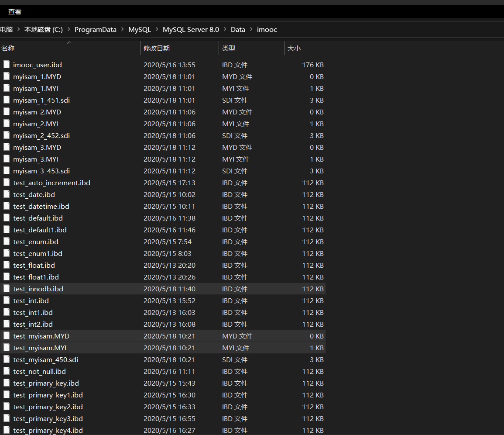This screenshot has height=435, width=504.
Task: Expand chevron after 本地磁盘 (C:)
Action: [69, 29]
